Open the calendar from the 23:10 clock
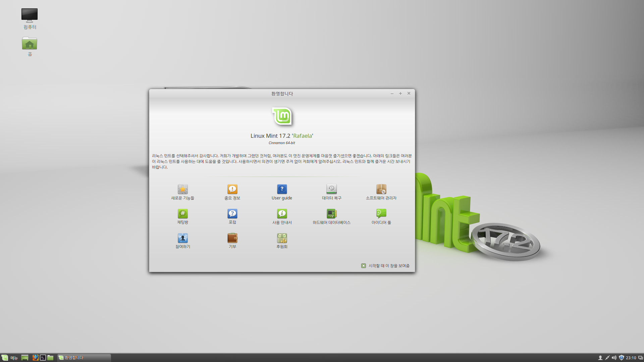 [x=631, y=358]
